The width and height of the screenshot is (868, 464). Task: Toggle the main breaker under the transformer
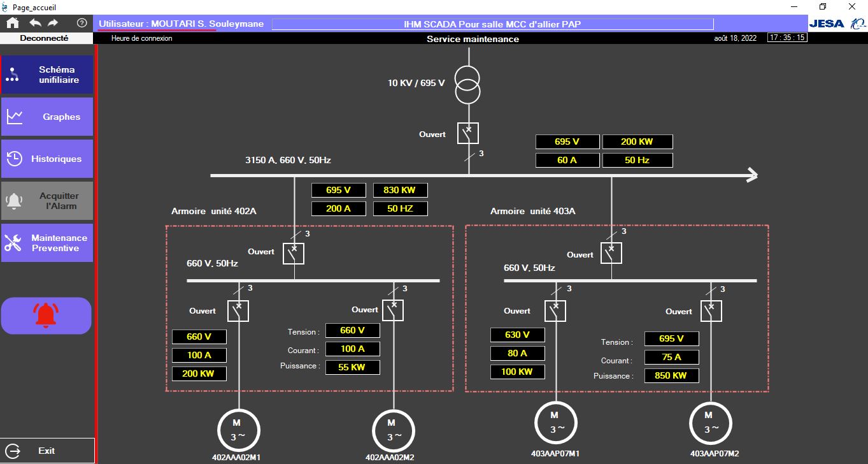pyautogui.click(x=468, y=133)
